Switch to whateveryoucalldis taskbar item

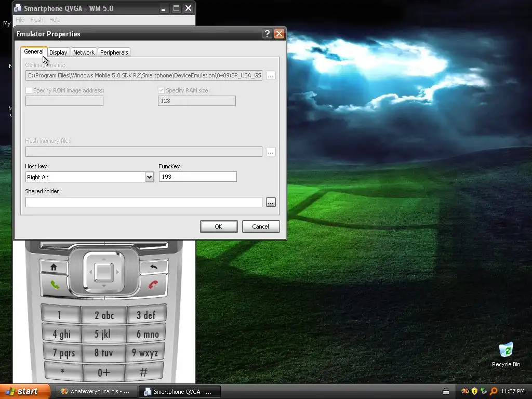click(x=96, y=392)
